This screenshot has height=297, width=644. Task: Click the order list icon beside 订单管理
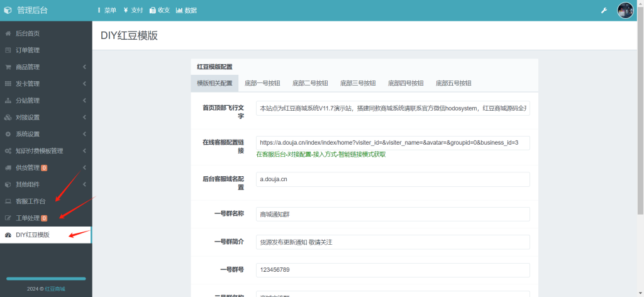(x=8, y=50)
